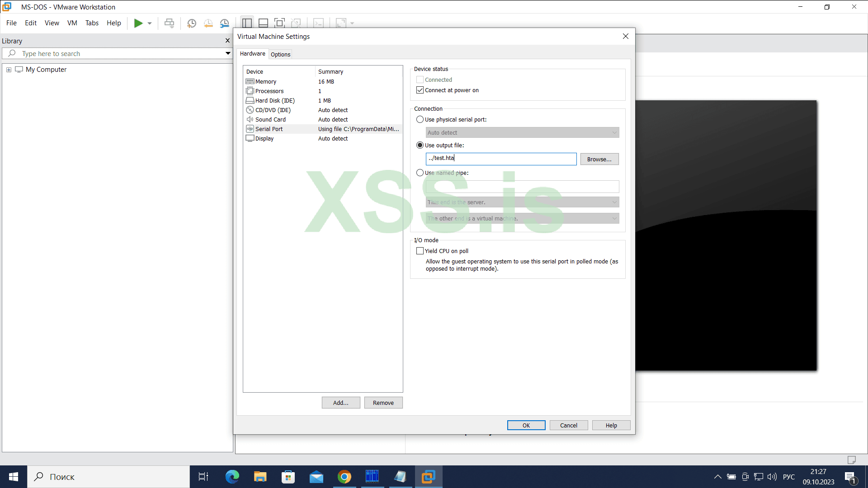Image resolution: width=868 pixels, height=488 pixels.
Task: Expand the My Computer tree item
Action: (9, 70)
